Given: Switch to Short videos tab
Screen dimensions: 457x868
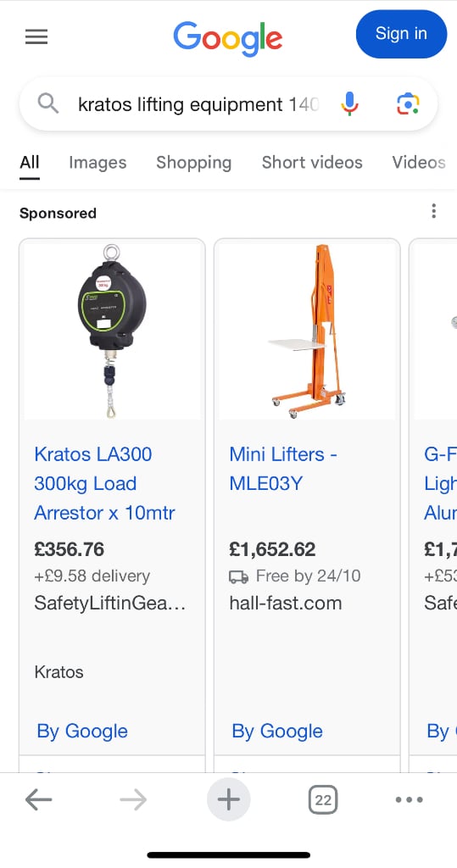Looking at the screenshot, I should point(312,163).
